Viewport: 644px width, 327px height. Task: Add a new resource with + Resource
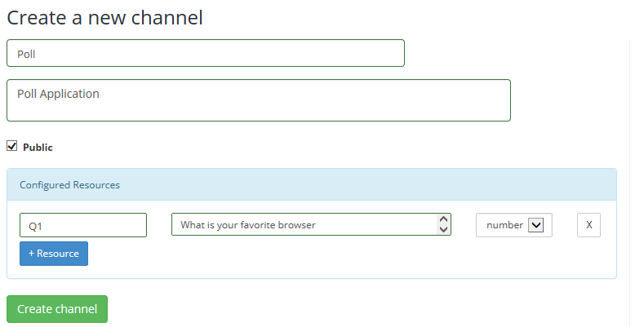[54, 254]
